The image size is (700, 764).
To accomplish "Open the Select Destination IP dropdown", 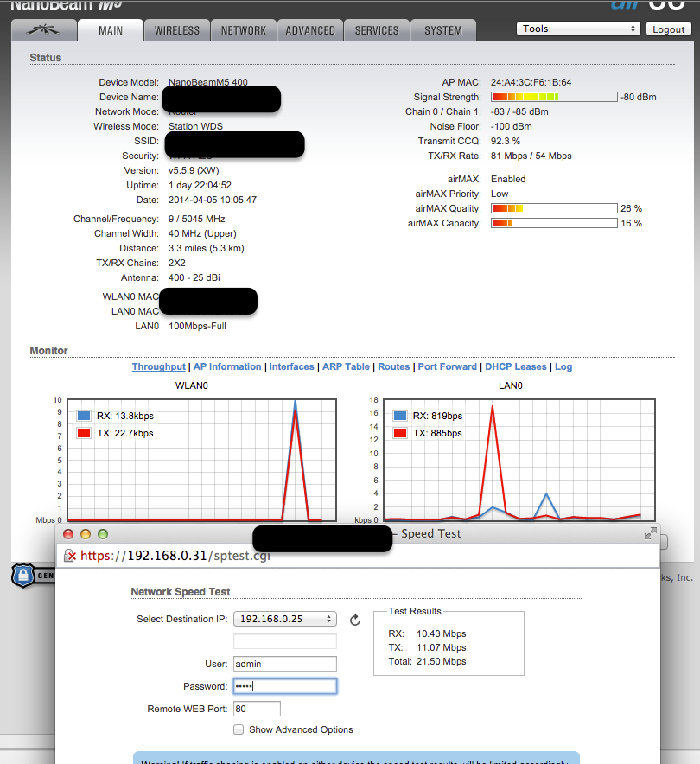I will coord(285,619).
